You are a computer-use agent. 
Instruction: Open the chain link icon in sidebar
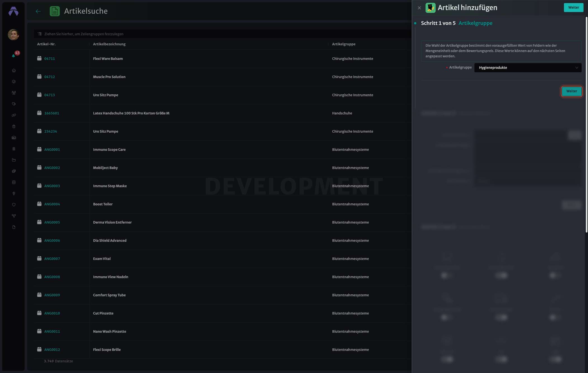14,115
